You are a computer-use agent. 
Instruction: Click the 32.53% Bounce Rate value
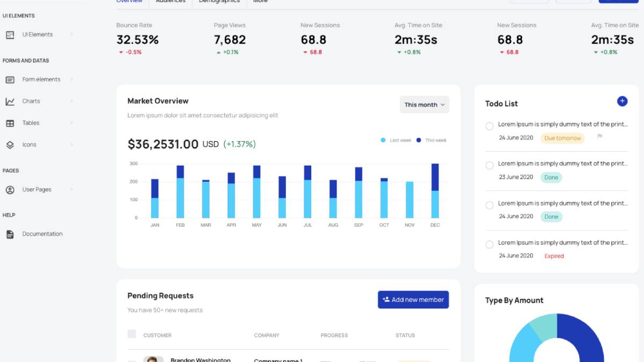click(137, 40)
